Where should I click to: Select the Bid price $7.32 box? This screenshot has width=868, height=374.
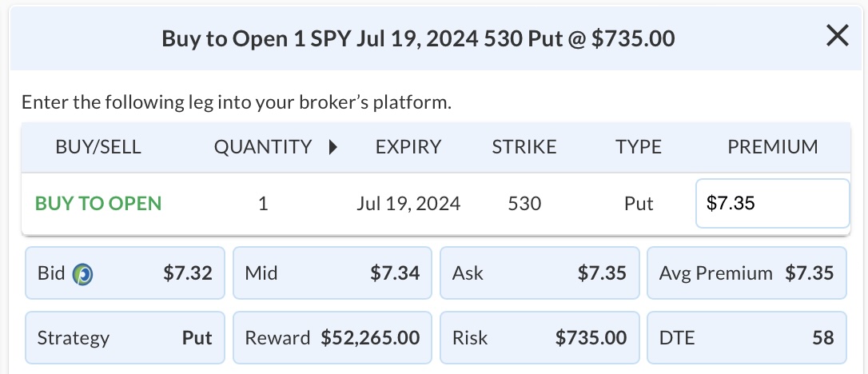tap(125, 273)
